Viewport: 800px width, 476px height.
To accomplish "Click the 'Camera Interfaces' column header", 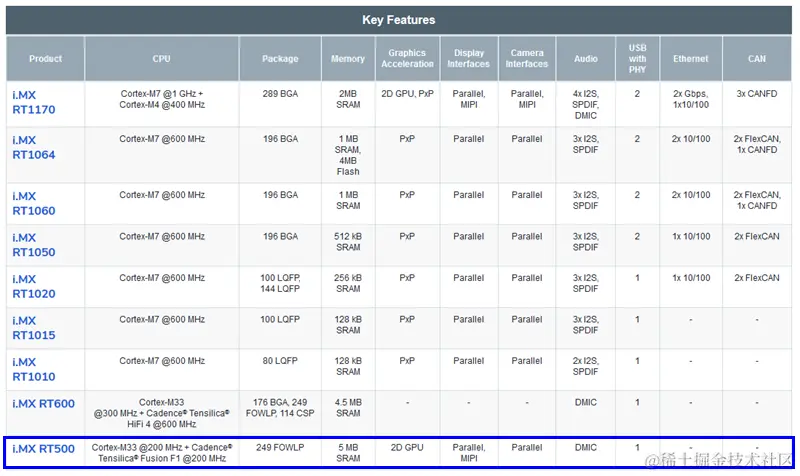I will pos(527,59).
